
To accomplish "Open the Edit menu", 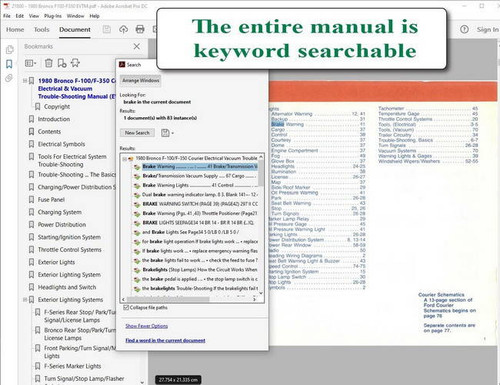I will coord(20,16).
